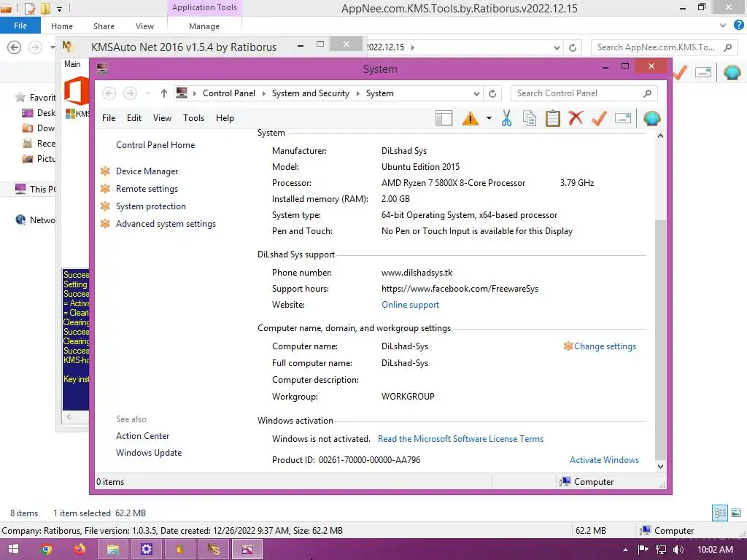The image size is (747, 560).
Task: Click the red X Delete icon
Action: click(576, 117)
